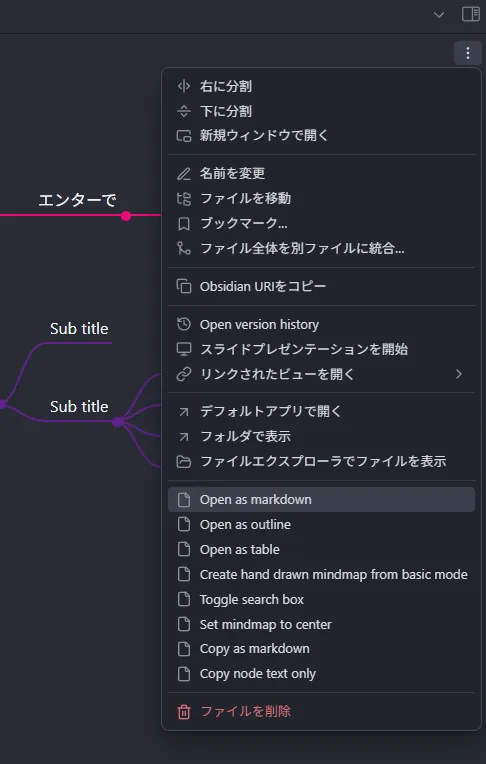Click the bookmark icon beside ブックマーク
This screenshot has height=764, width=486.
[184, 224]
